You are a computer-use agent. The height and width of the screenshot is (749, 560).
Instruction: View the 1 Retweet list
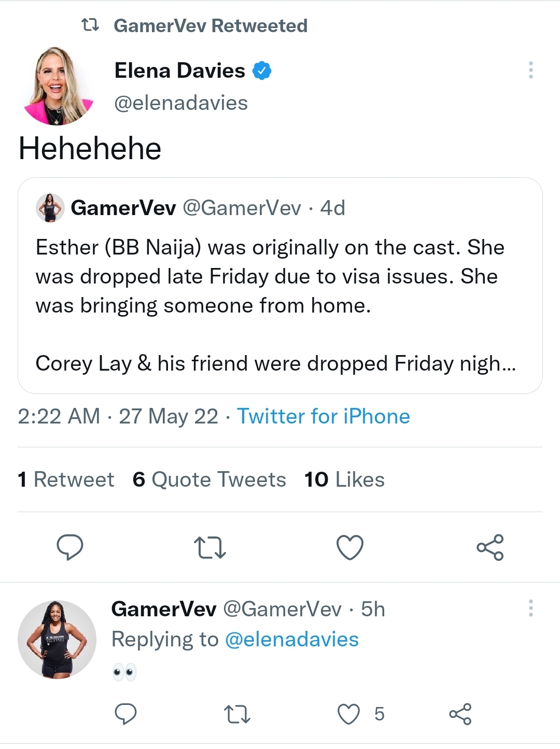[x=66, y=479]
